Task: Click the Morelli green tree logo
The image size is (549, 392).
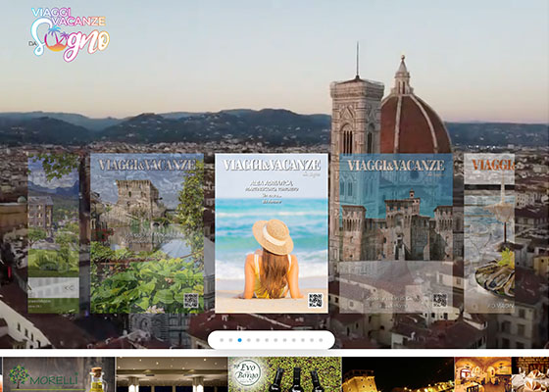Action: click(20, 376)
